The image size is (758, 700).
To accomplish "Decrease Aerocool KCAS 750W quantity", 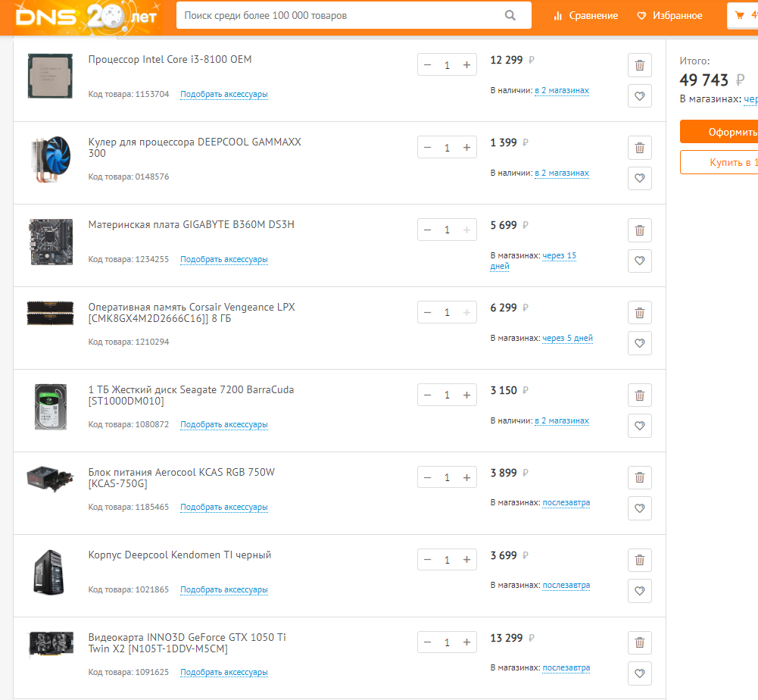I will (x=427, y=477).
